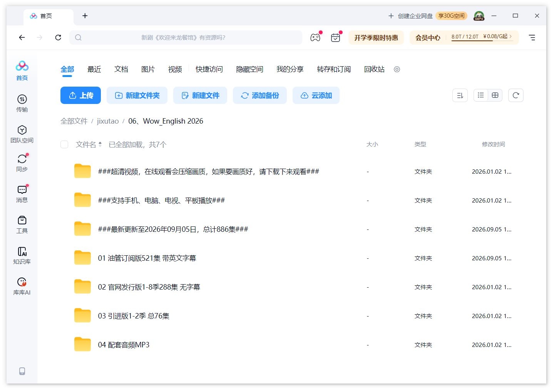The width and height of the screenshot is (554, 392).
Task: Click 开学季限时特惠 promotion button
Action: (376, 37)
